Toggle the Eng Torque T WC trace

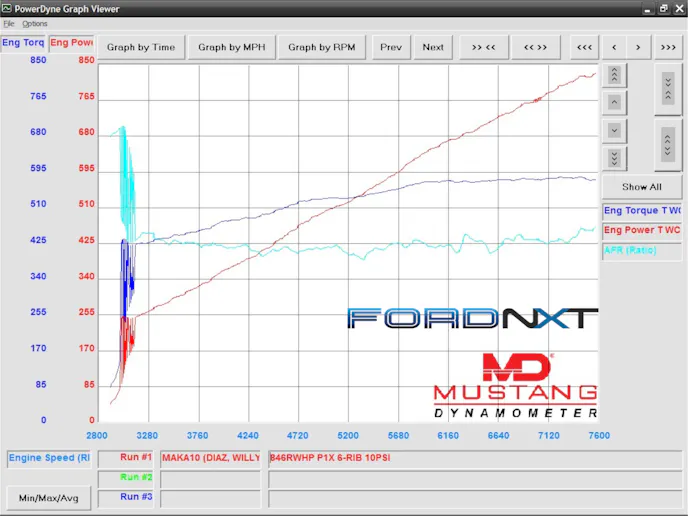pos(642,211)
